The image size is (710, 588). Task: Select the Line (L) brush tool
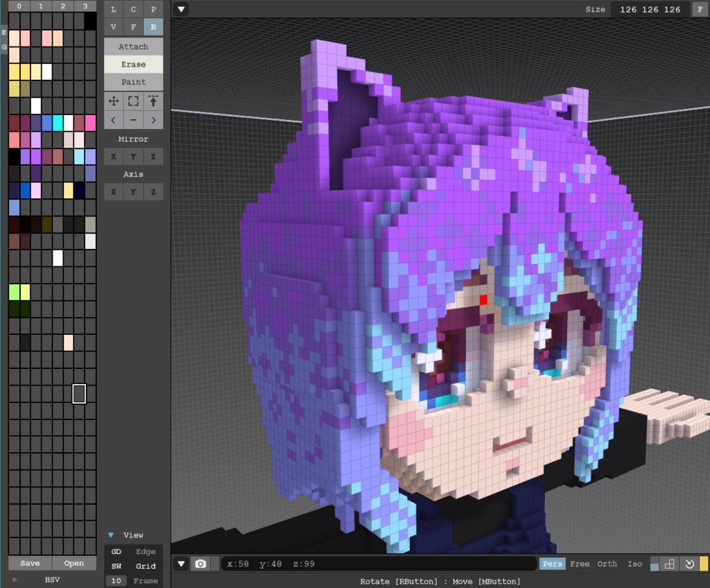113,9
